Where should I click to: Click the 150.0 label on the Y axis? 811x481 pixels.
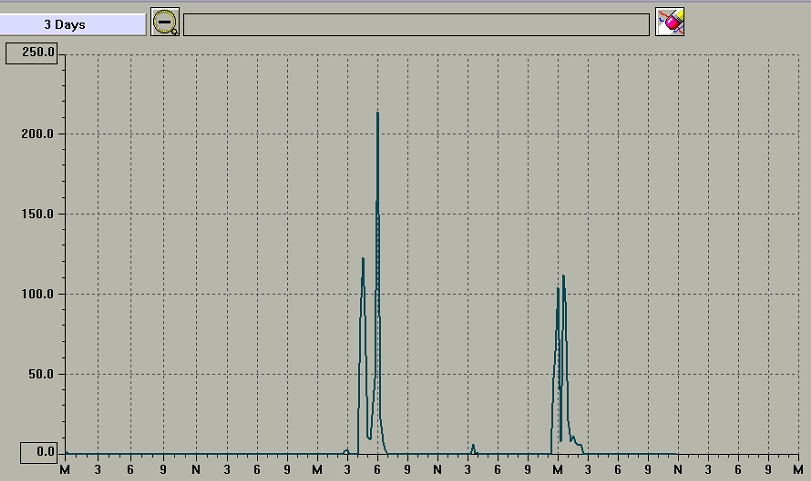(38, 214)
